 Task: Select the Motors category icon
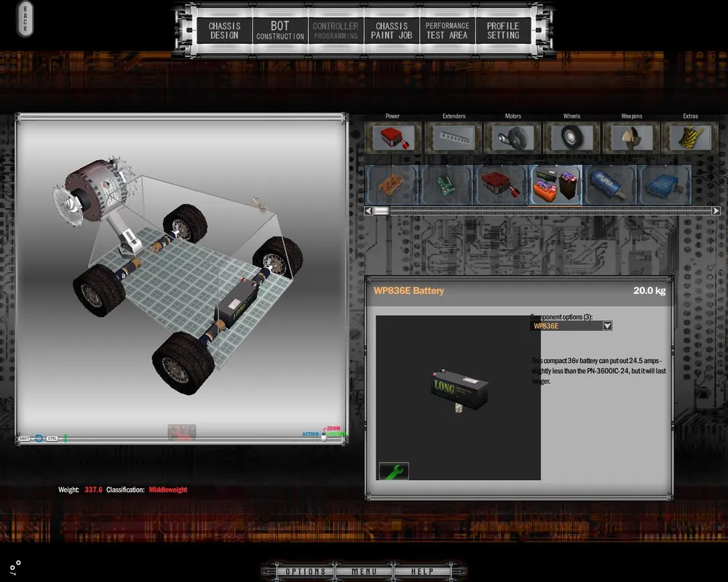click(x=513, y=137)
